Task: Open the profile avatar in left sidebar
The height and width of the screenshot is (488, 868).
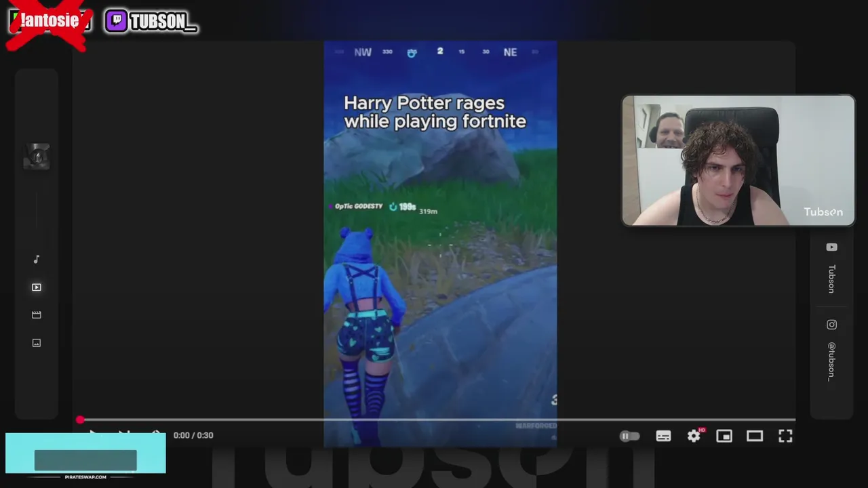Action: pos(37,157)
